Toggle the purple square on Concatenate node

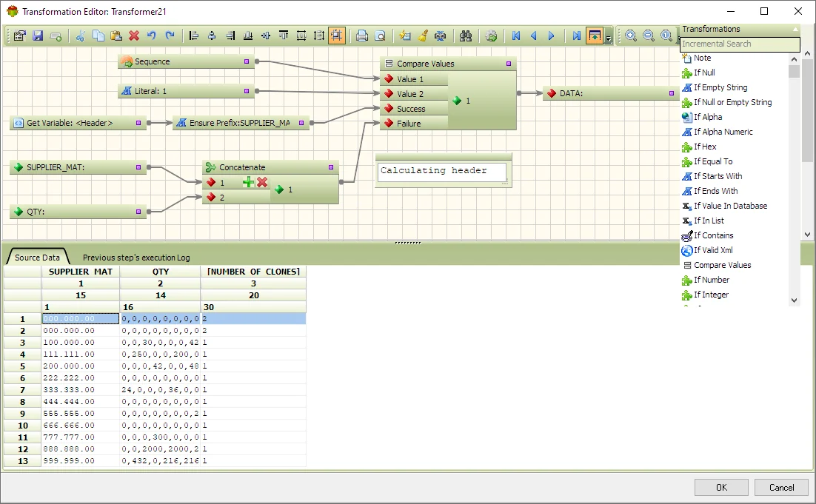[x=331, y=167]
